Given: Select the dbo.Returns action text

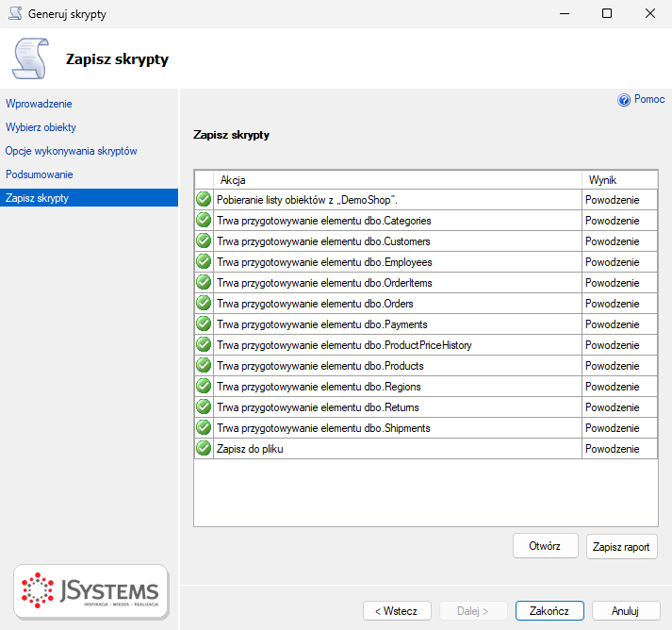Looking at the screenshot, I should tap(318, 407).
